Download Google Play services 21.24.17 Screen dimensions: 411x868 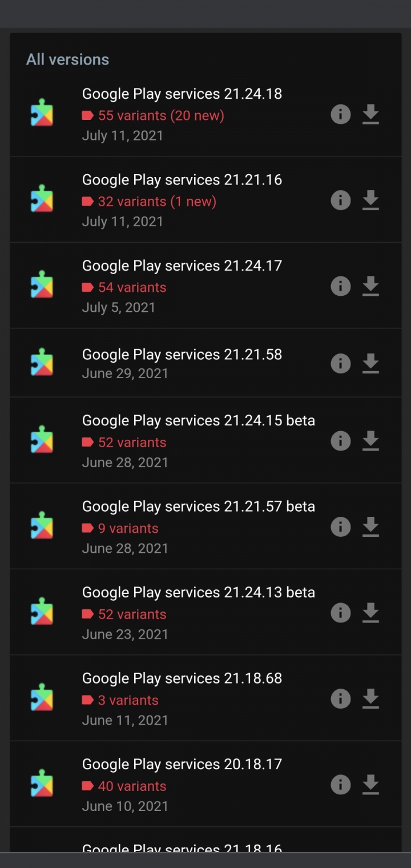[371, 286]
